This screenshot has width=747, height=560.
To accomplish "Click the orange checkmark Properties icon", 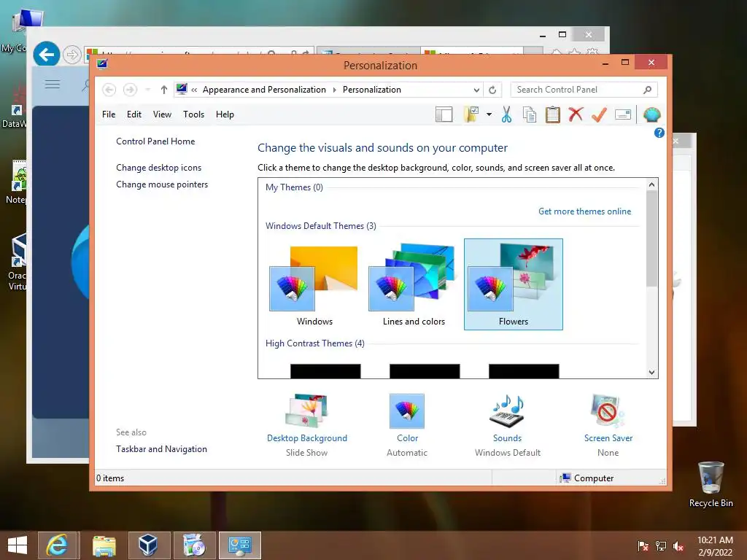I will pyautogui.click(x=599, y=114).
